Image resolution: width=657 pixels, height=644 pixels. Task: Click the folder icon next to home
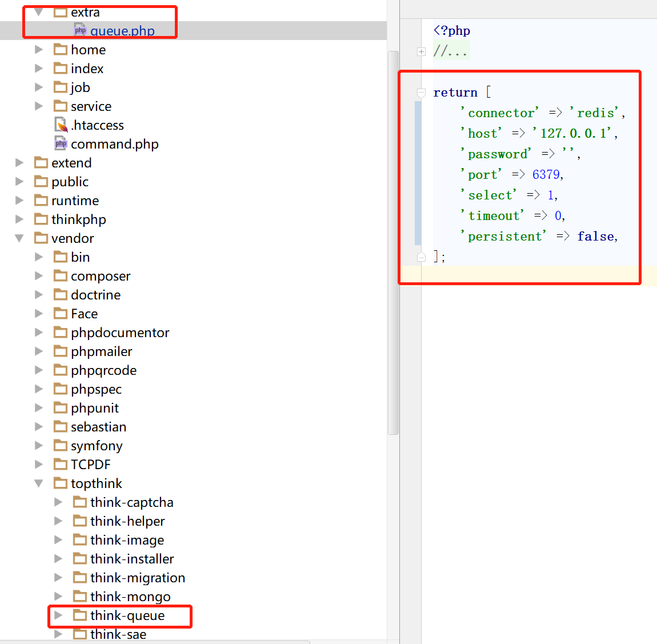click(61, 50)
